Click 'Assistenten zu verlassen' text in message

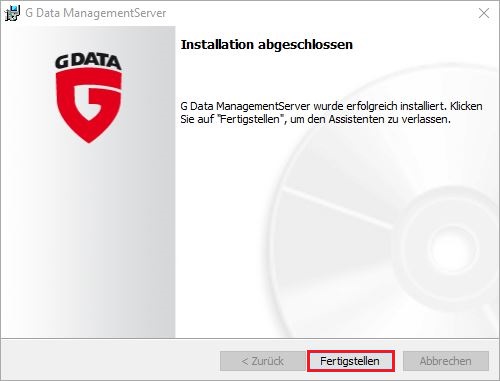[x=389, y=119]
